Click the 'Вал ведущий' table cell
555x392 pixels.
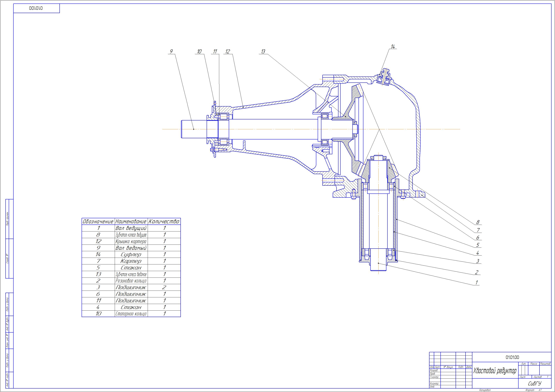(x=131, y=228)
